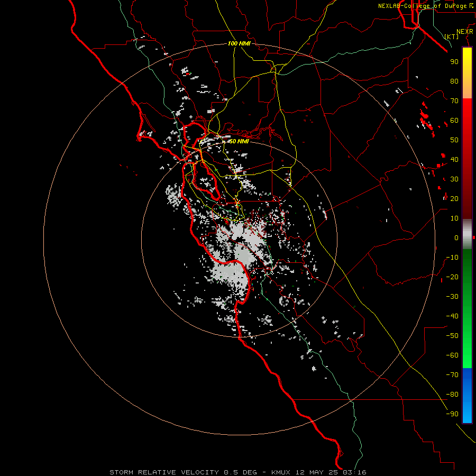
Task: Click the -30 value on the velocity scale
Action: (x=452, y=297)
